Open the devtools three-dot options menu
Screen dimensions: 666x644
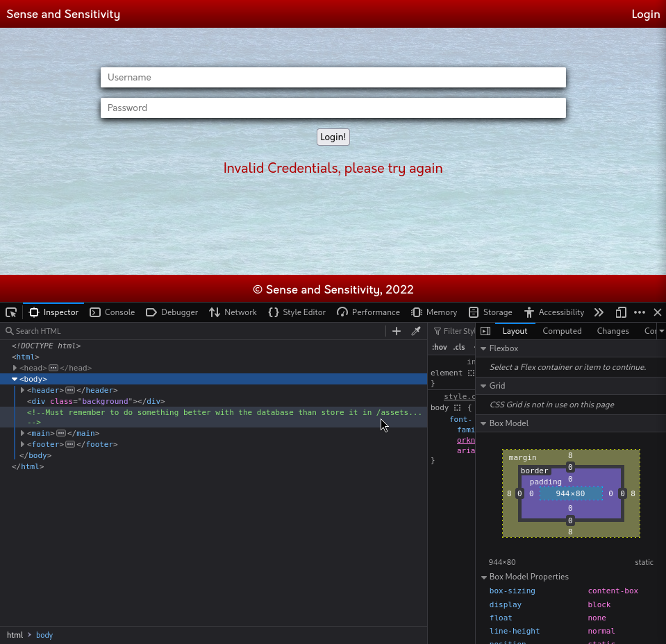coord(639,312)
